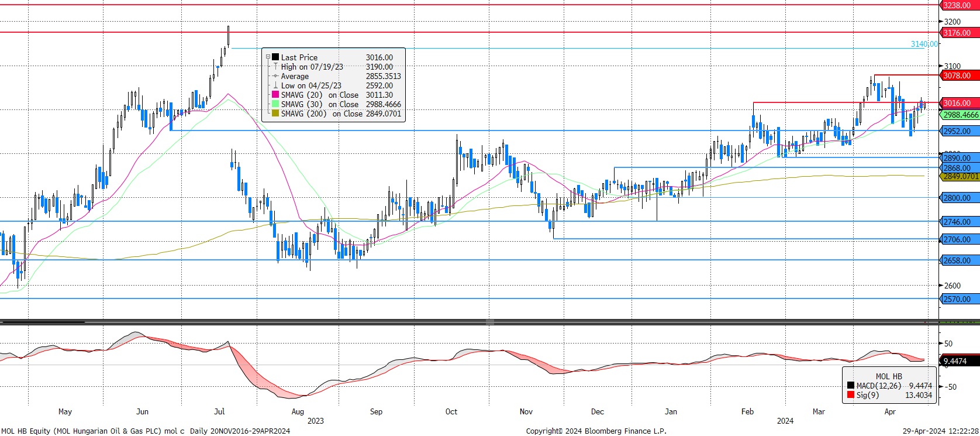Click the Oct label on time axis

(451, 411)
